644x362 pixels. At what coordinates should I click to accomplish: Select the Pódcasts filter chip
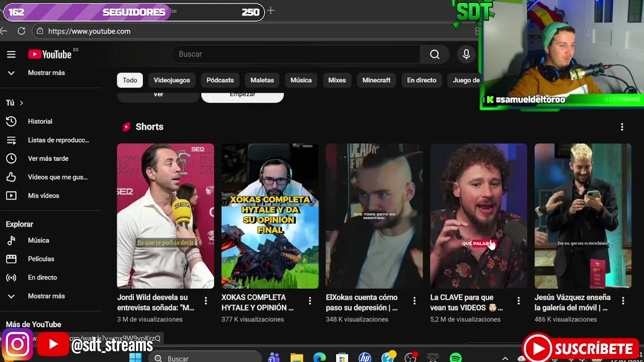pos(220,80)
